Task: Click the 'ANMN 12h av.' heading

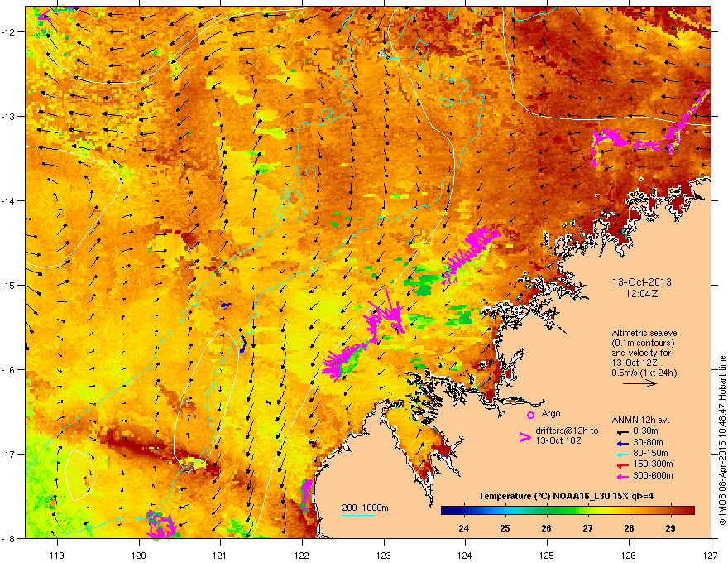Action: 640,420
